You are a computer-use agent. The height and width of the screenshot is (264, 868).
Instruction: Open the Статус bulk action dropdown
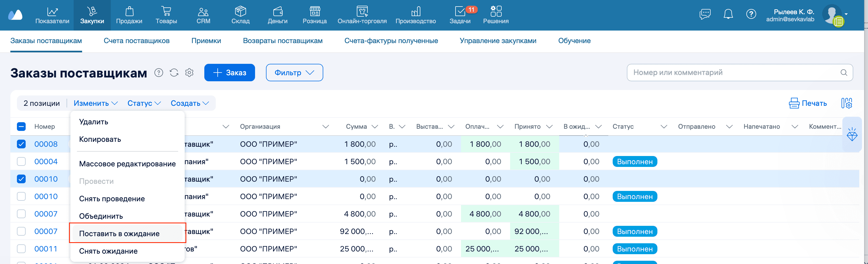tap(144, 103)
